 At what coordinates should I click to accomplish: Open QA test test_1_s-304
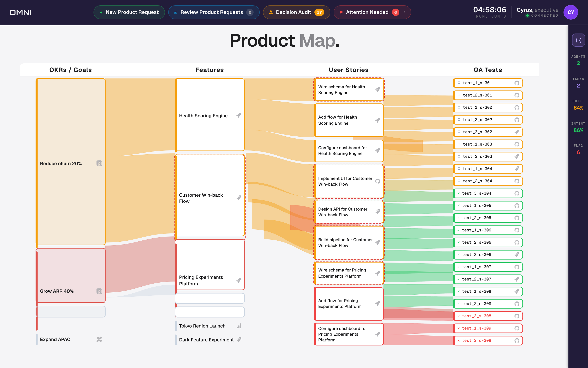488,169
